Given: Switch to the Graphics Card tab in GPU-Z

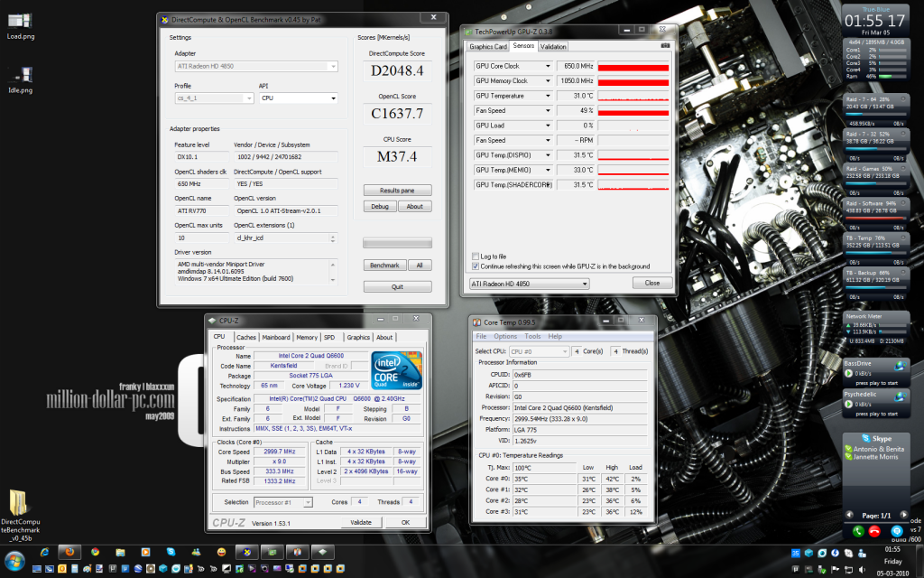Looking at the screenshot, I should pos(488,46).
